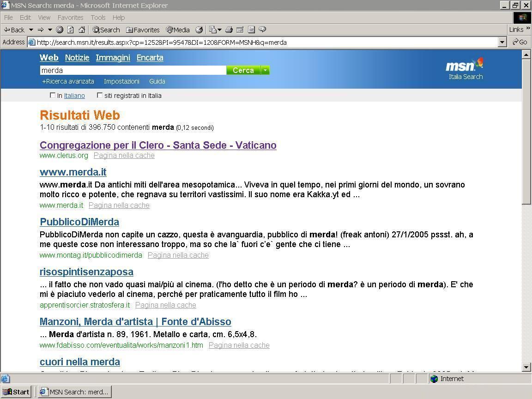532x399 pixels.
Task: Toggle the 'In Italiano' checkbox
Action: click(x=53, y=95)
